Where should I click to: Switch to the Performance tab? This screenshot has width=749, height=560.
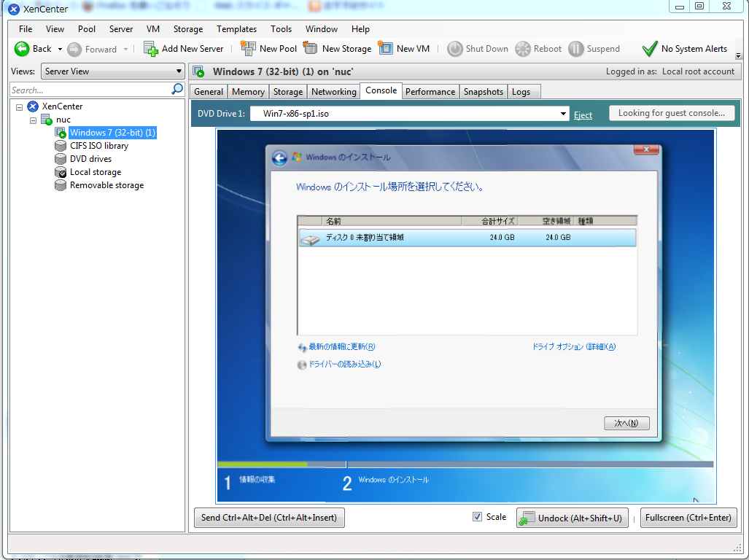pos(430,92)
